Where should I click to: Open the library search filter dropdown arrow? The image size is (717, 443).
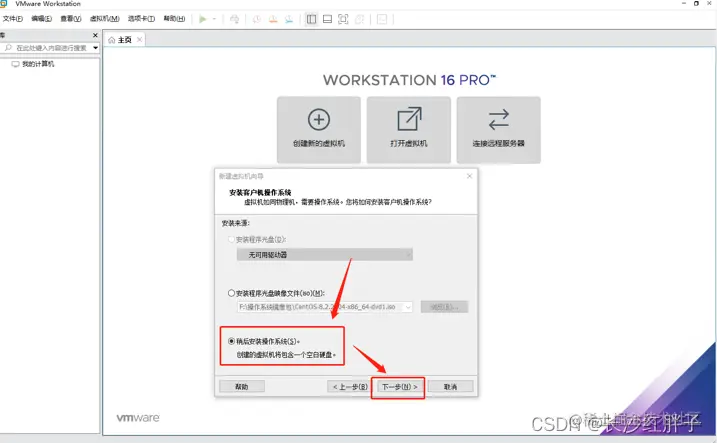pos(96,48)
